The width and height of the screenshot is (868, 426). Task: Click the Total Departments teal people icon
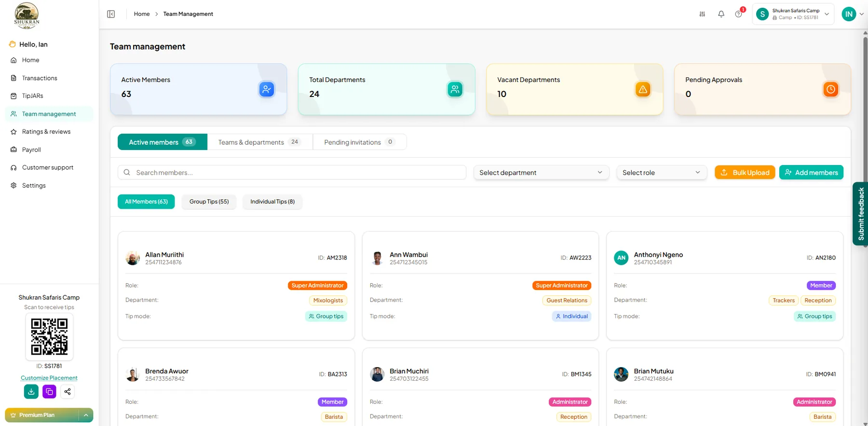coord(455,89)
